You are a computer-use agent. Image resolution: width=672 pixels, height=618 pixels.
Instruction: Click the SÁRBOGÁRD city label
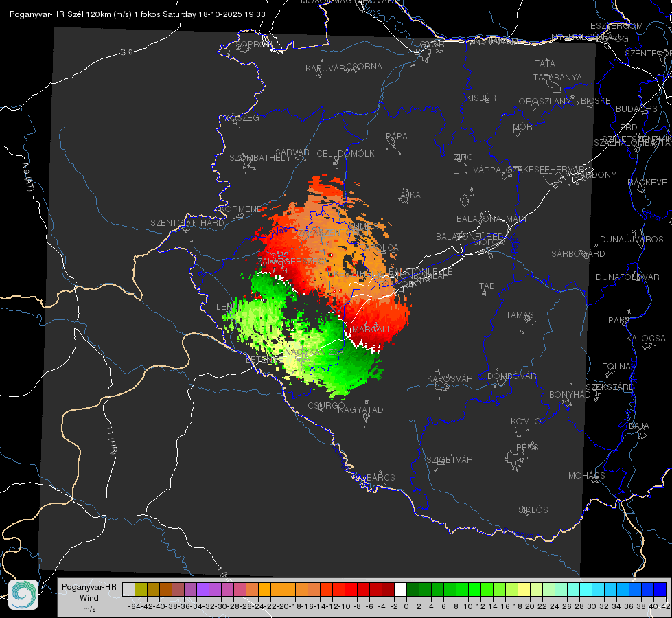[x=578, y=253]
